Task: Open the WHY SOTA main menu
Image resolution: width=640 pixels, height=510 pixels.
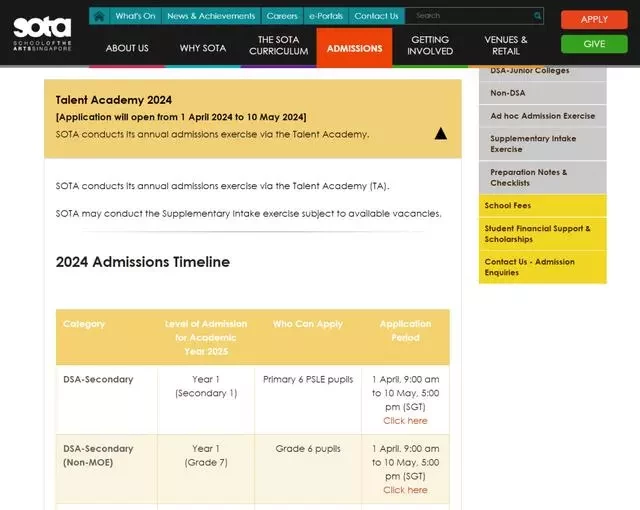Action: 203,48
